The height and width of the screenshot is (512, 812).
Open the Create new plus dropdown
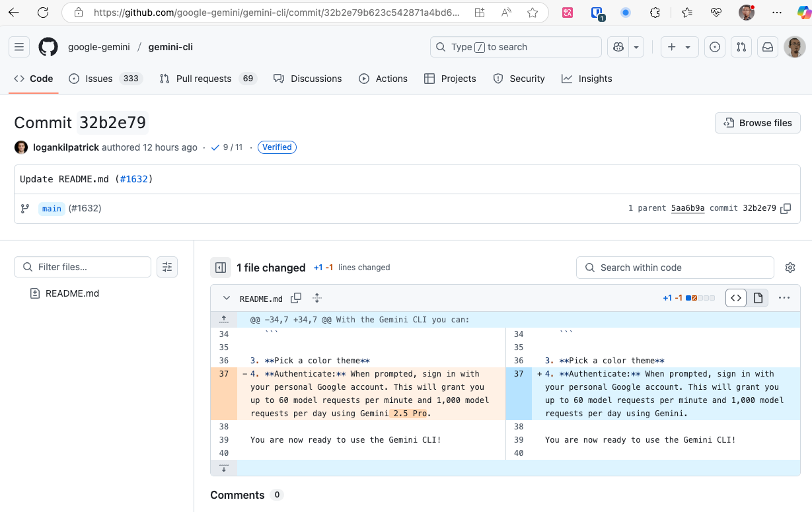[679, 47]
